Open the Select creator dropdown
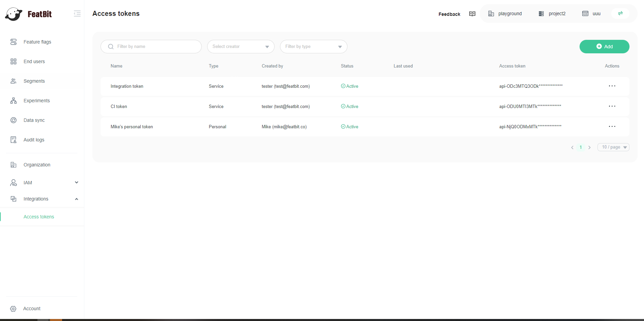The image size is (644, 321). tap(241, 47)
